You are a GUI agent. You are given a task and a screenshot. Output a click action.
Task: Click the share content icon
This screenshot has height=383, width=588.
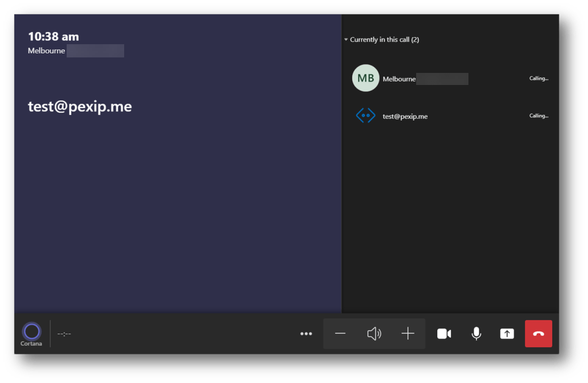pos(507,334)
